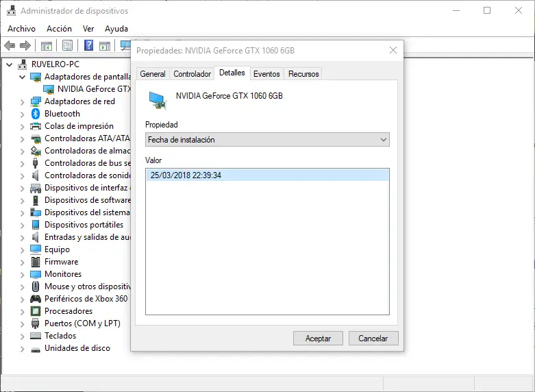
Task: Expand the Monitores node
Action: pos(22,274)
